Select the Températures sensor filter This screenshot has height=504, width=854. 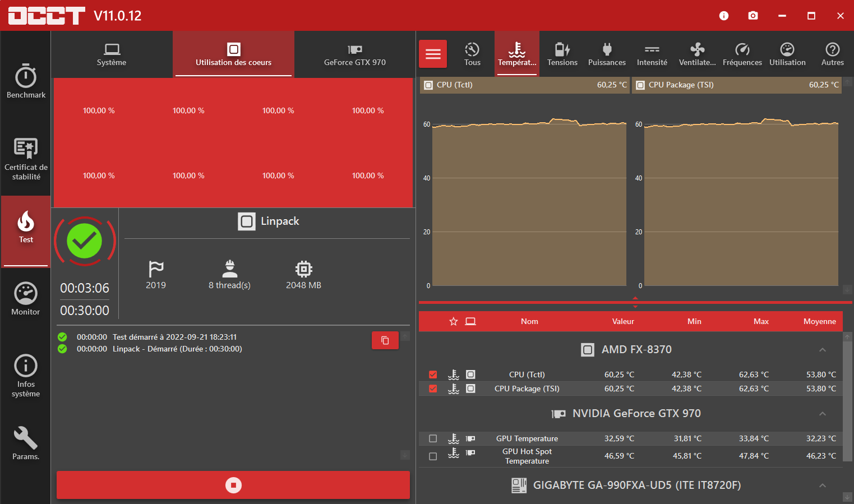pos(517,54)
